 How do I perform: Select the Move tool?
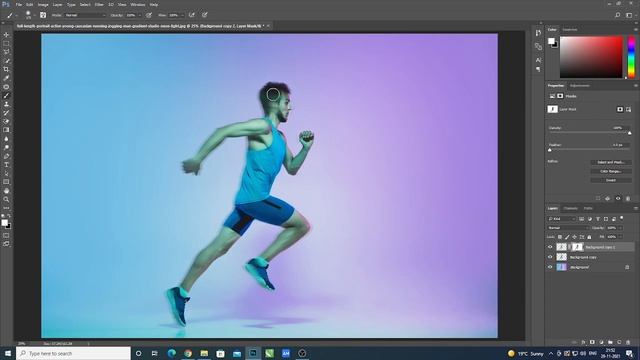pyautogui.click(x=6, y=35)
